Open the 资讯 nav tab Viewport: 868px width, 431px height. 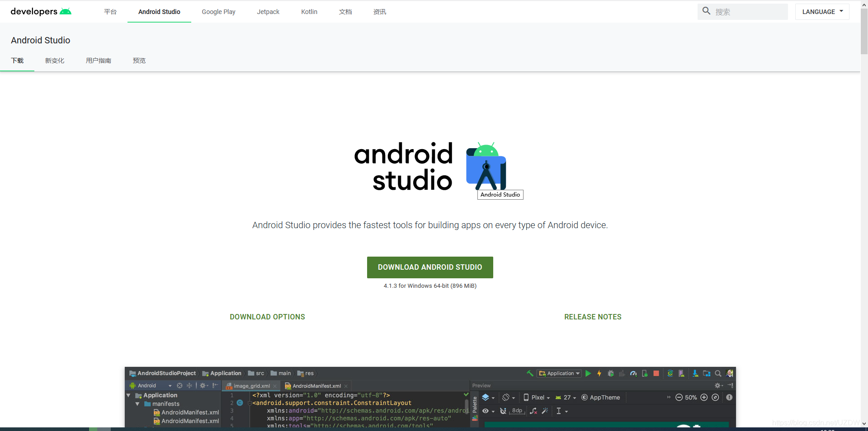coord(380,12)
